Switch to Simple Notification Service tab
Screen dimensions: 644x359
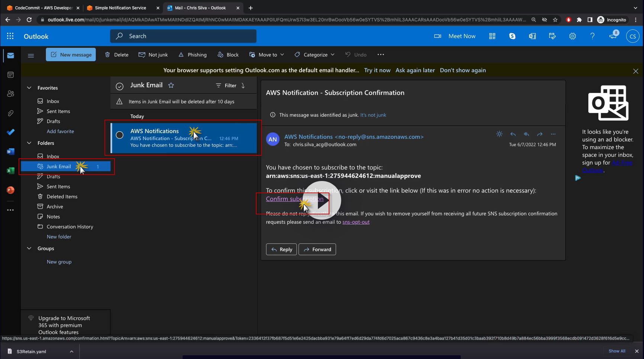click(x=123, y=8)
